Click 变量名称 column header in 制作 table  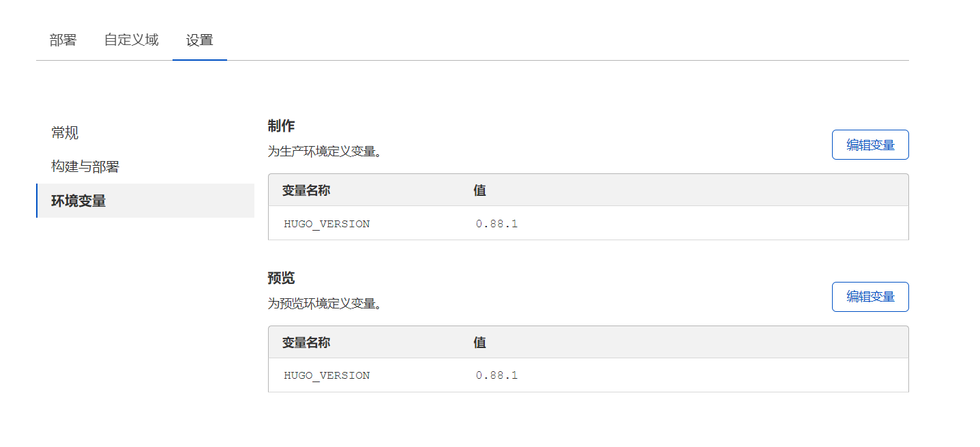click(x=306, y=190)
